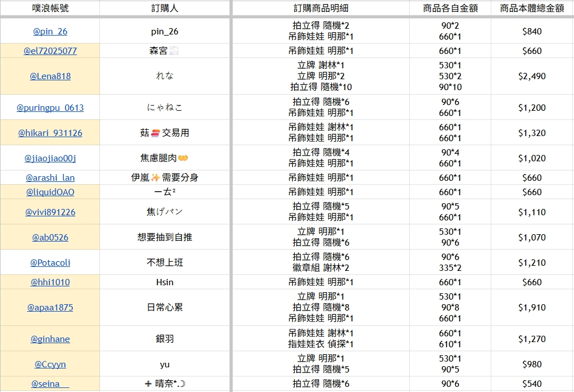The width and height of the screenshot is (574, 392).
Task: Open the @apaa1875 account link
Action: tap(50, 307)
